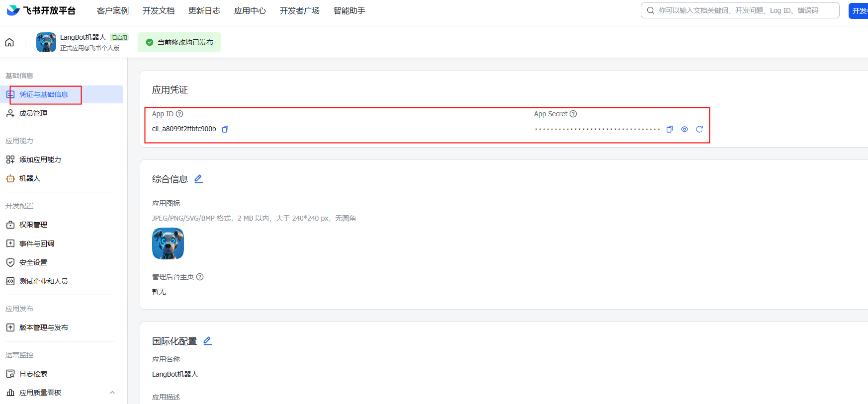868x404 pixels.
Task: Focus the documentation search field
Action: tap(740, 10)
